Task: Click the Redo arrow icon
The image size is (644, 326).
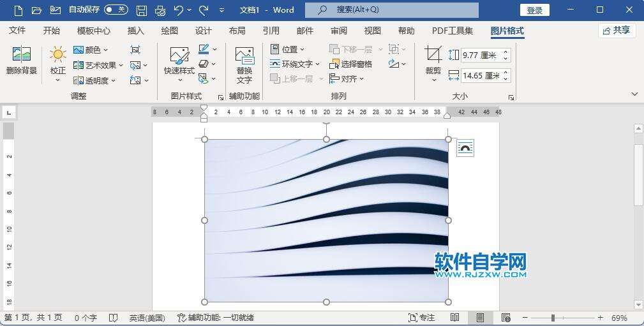Action: (204, 10)
